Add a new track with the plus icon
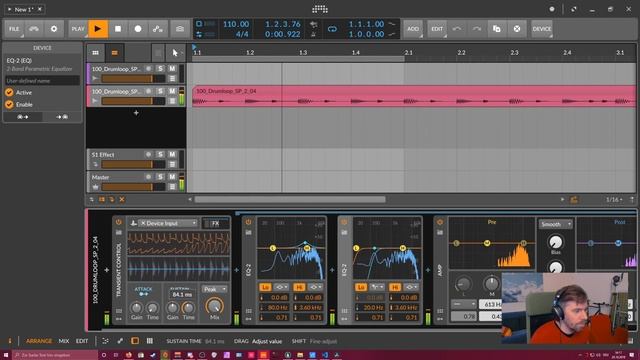The width and height of the screenshot is (640, 360). (x=136, y=113)
